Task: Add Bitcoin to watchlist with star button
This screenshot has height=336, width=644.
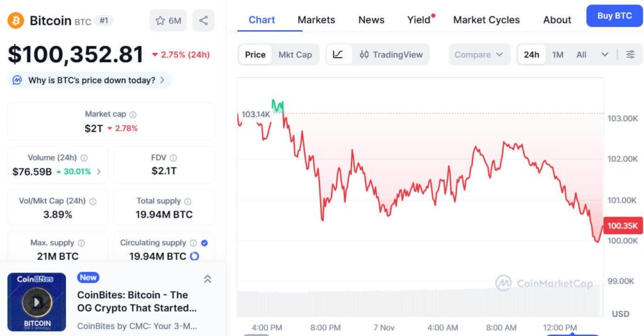Action: coord(168,21)
